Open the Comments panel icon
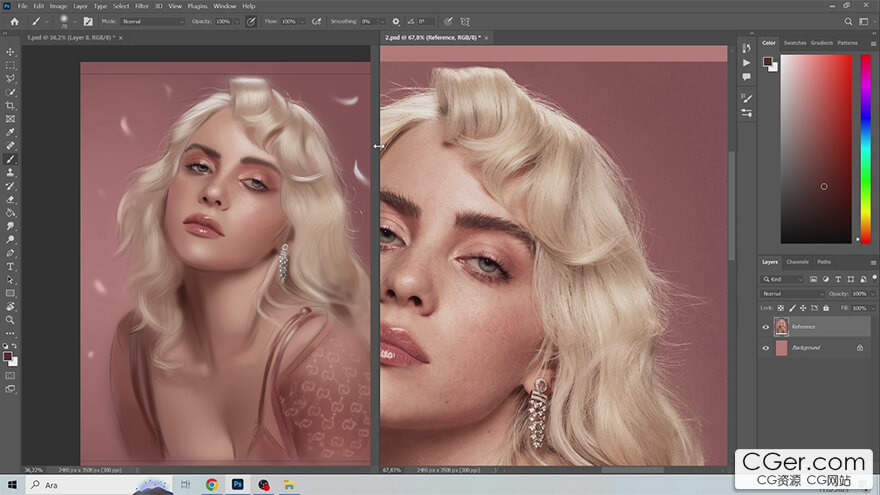Image resolution: width=880 pixels, height=495 pixels. coord(746,77)
